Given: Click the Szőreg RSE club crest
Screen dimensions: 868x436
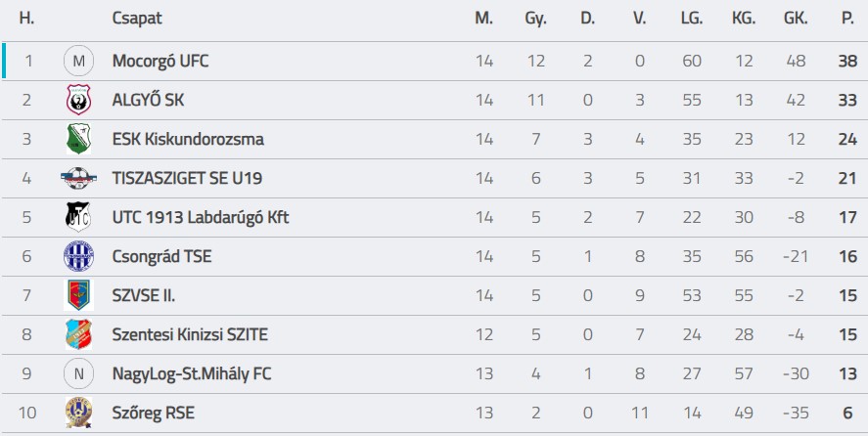Looking at the screenshot, I should [x=78, y=413].
